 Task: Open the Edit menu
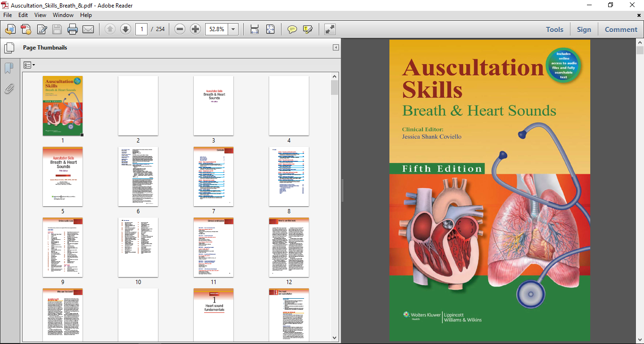point(23,15)
